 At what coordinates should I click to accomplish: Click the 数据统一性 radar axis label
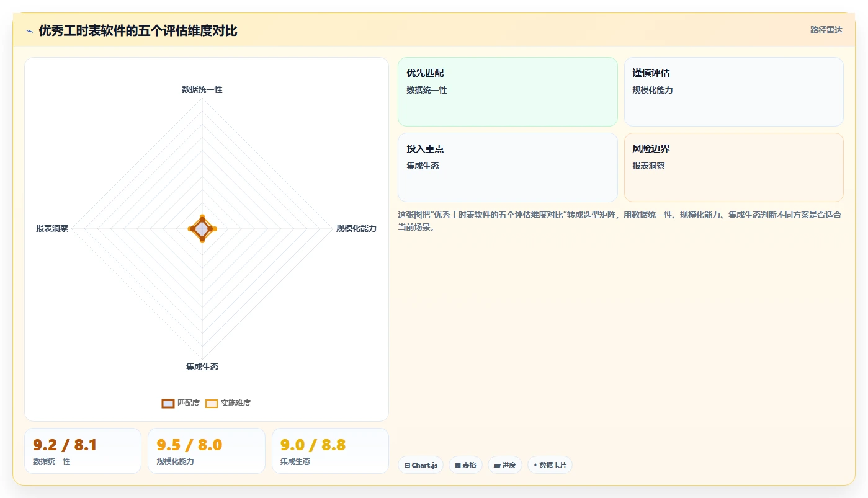click(x=202, y=89)
